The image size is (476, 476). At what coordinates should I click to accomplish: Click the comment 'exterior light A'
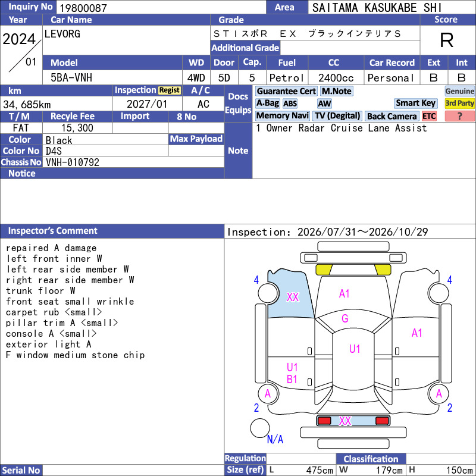click(48, 345)
